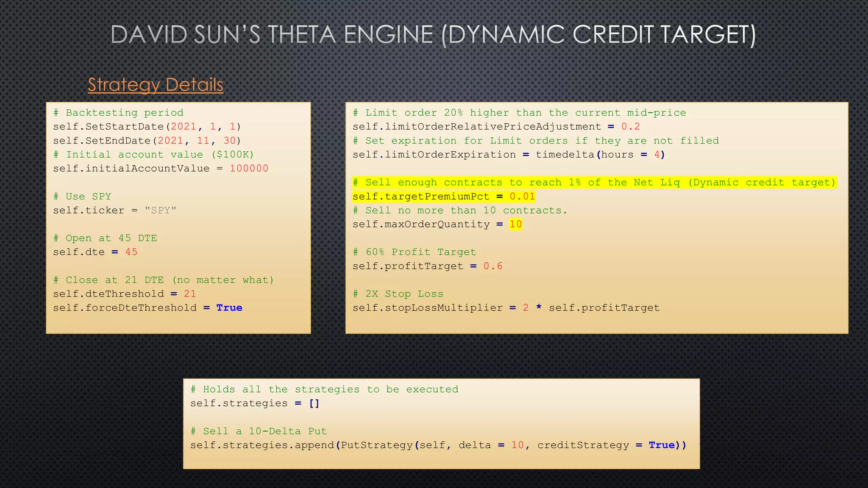The height and width of the screenshot is (488, 868).
Task: Click the "SPY" ticker string
Action: tap(160, 211)
